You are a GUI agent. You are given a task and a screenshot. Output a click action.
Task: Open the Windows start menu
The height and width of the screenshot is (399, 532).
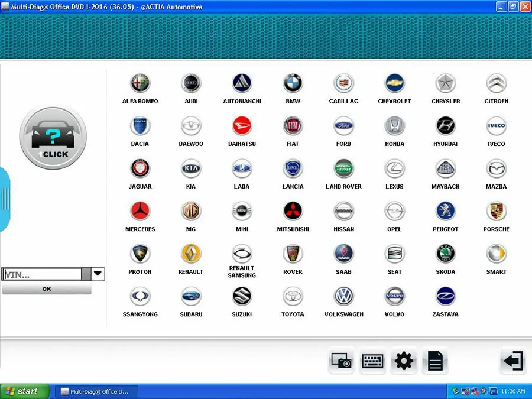point(24,391)
